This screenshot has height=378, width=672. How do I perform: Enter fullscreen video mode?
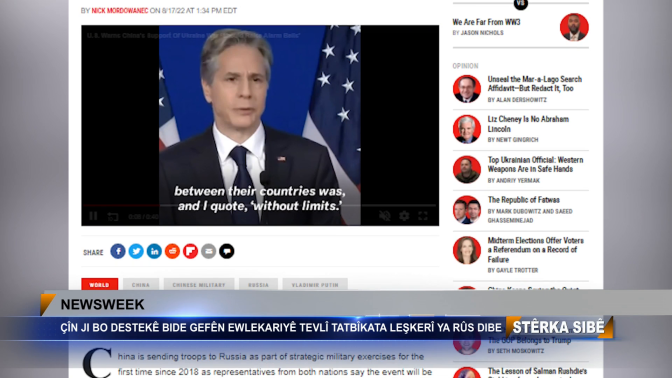pos(423,216)
